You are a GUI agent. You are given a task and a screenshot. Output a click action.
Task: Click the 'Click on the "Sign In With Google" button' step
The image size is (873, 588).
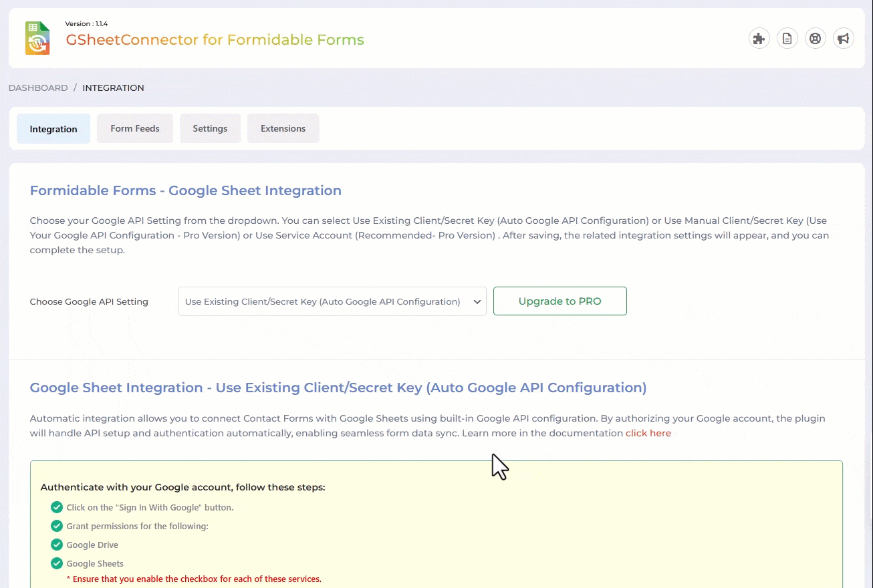point(150,508)
